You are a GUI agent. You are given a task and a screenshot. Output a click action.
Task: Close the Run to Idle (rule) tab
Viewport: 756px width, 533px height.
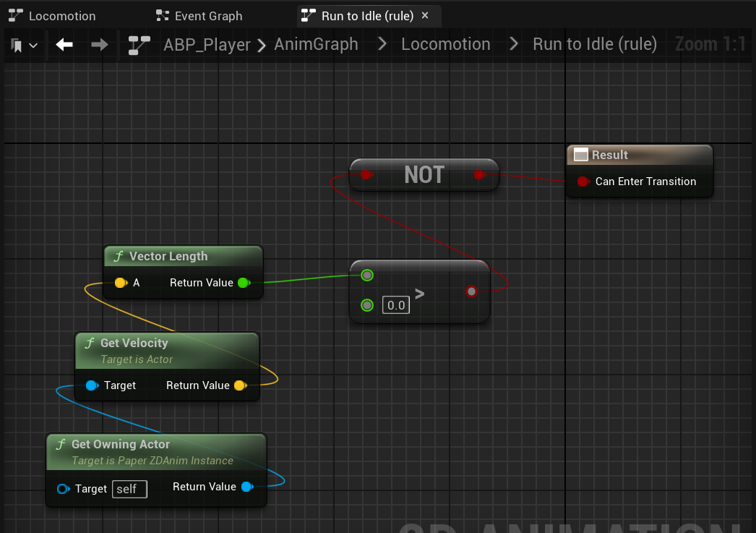point(425,15)
